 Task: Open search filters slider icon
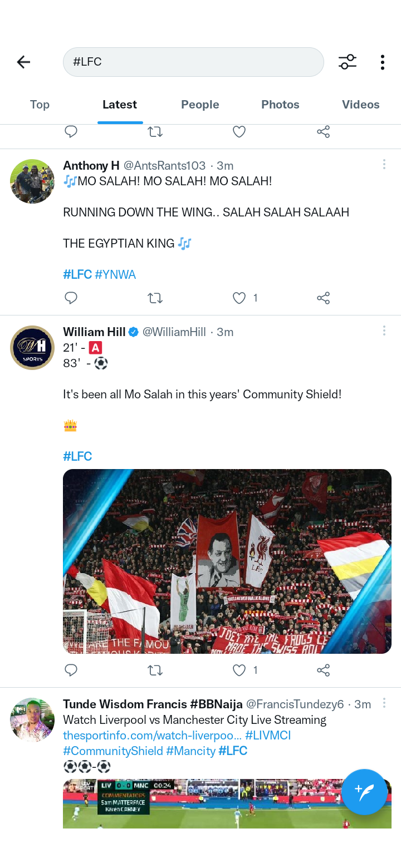(348, 62)
